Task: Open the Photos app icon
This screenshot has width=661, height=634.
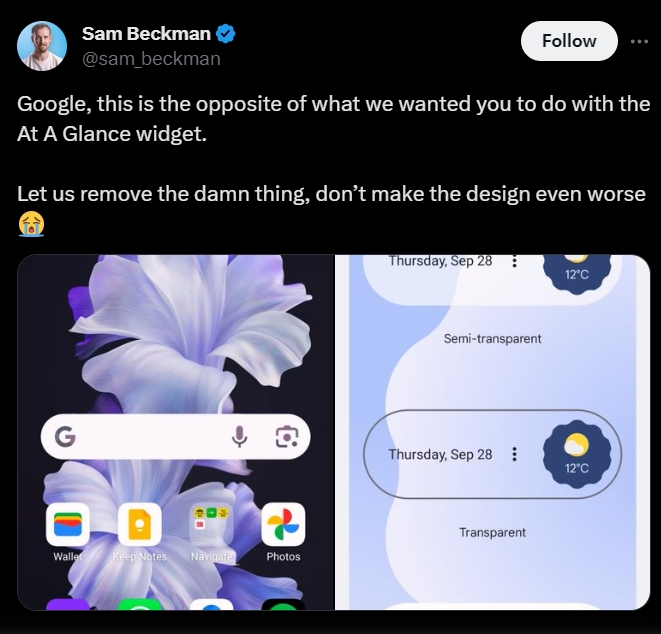Action: tap(283, 524)
